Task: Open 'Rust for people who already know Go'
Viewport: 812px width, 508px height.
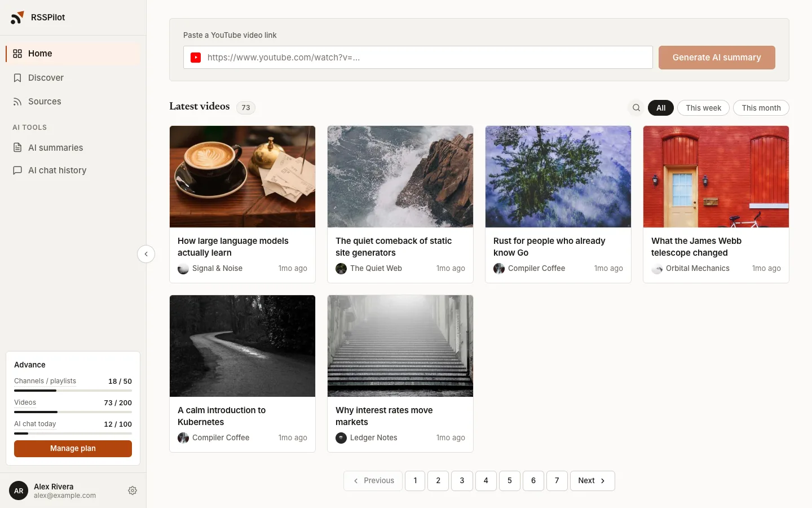Action: coord(549,247)
